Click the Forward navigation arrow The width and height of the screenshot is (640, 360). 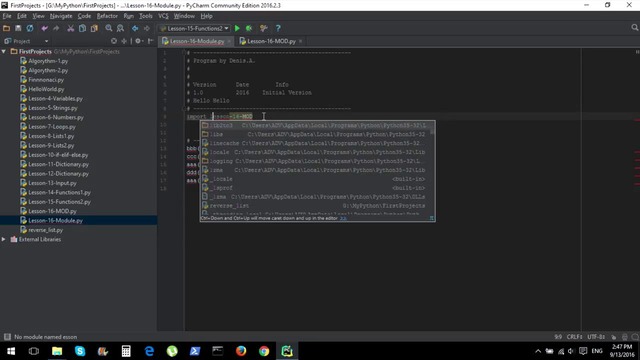[147, 29]
